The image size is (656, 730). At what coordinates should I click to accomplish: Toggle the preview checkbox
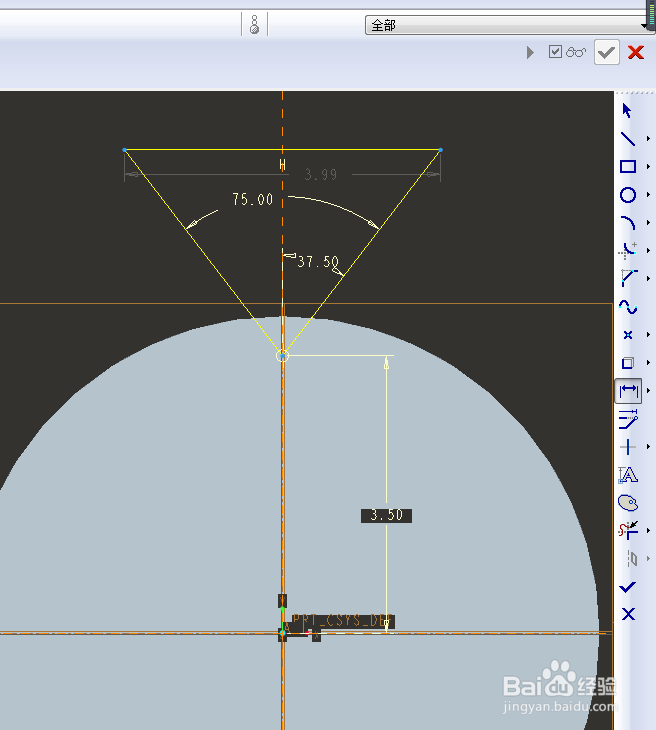(555, 52)
